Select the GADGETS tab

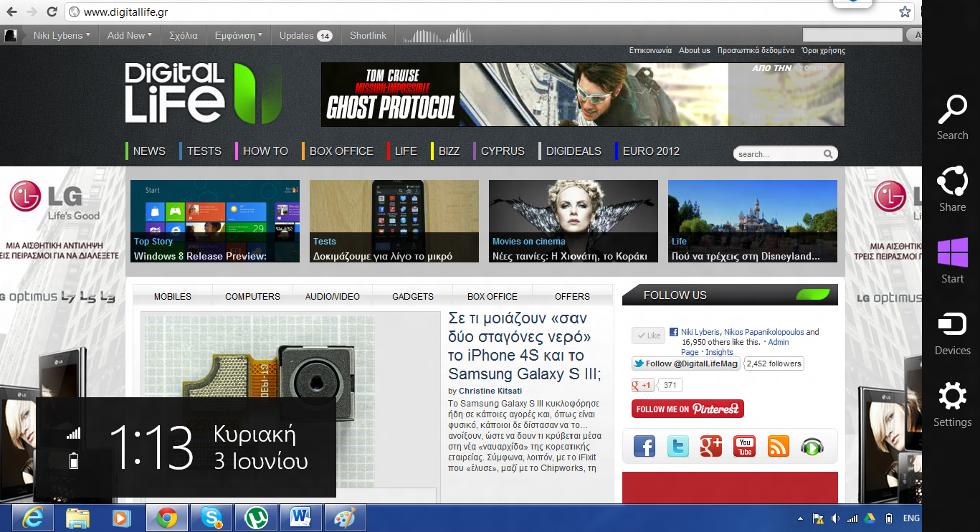413,296
